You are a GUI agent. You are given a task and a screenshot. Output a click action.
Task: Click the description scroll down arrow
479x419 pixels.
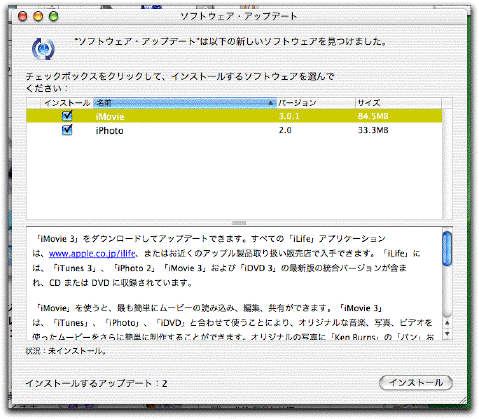(x=447, y=333)
